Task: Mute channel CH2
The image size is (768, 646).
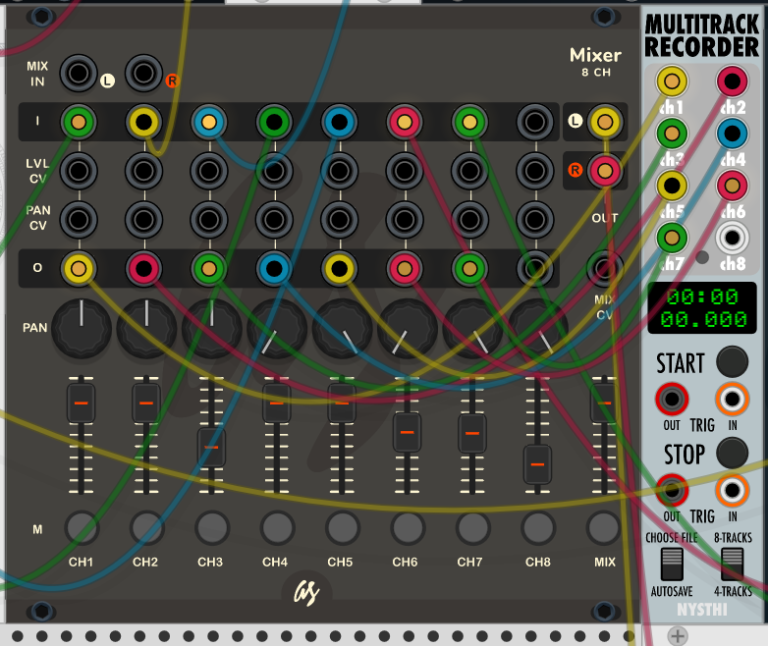Action: (x=146, y=528)
